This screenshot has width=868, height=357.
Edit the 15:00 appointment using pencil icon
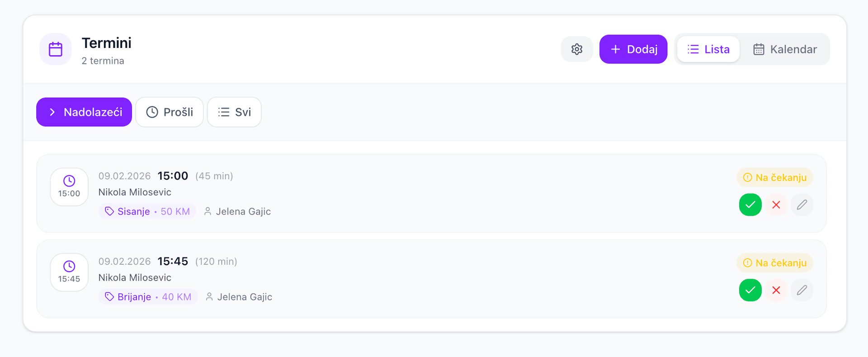[x=802, y=205]
